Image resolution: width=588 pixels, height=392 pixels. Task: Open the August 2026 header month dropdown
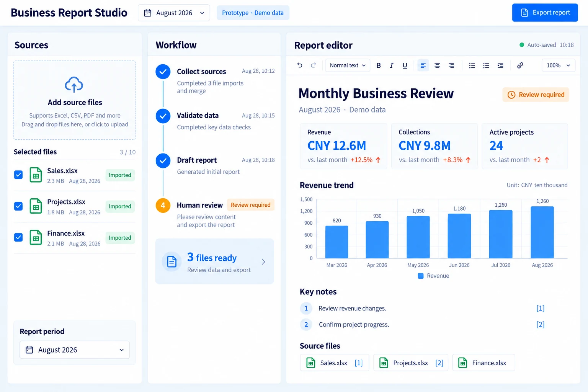(174, 13)
